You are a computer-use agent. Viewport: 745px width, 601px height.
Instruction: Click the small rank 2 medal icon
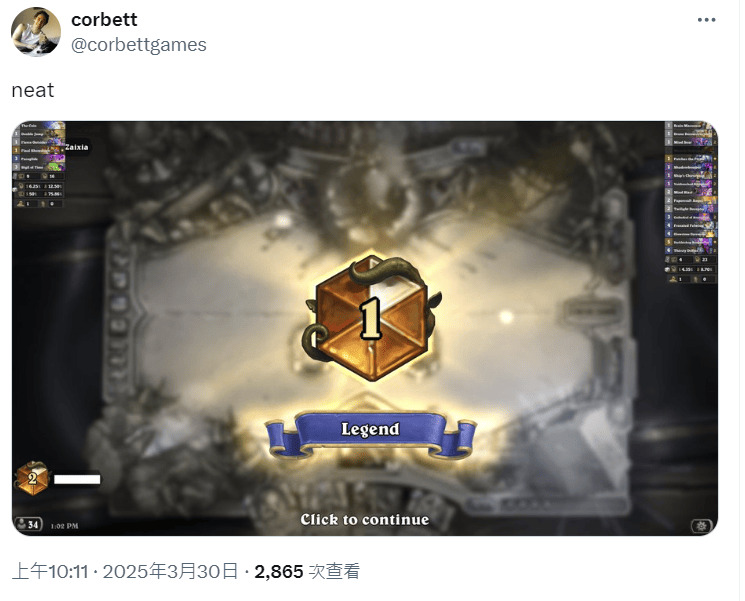[x=32, y=478]
